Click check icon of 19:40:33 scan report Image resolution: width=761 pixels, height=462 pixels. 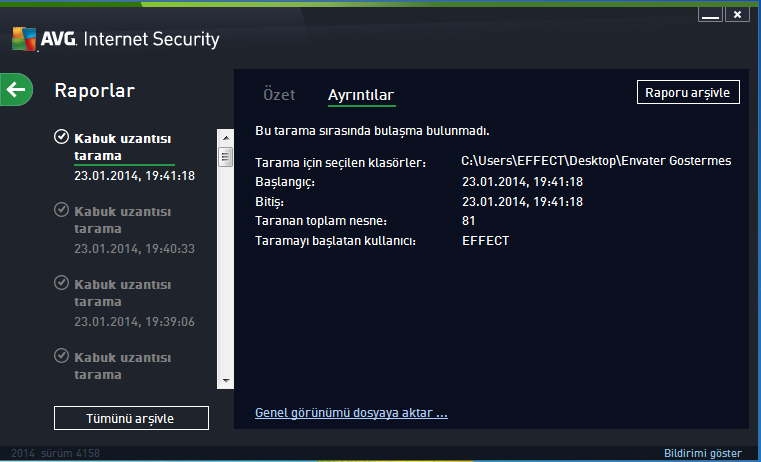(61, 210)
